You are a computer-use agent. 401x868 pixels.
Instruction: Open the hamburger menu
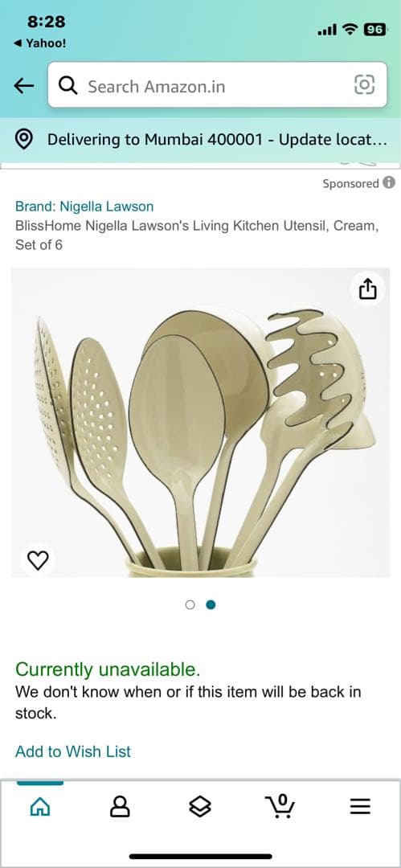pyautogui.click(x=360, y=808)
